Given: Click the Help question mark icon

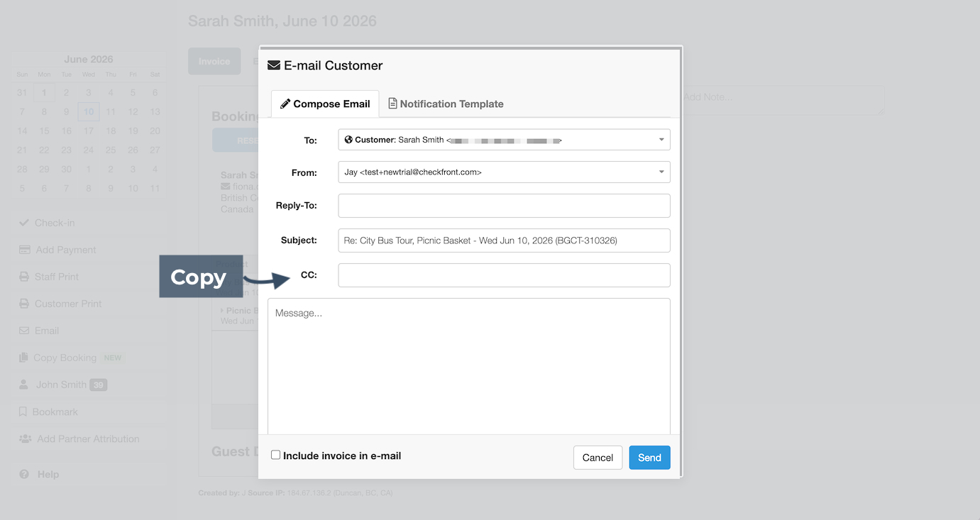Looking at the screenshot, I should click(24, 474).
